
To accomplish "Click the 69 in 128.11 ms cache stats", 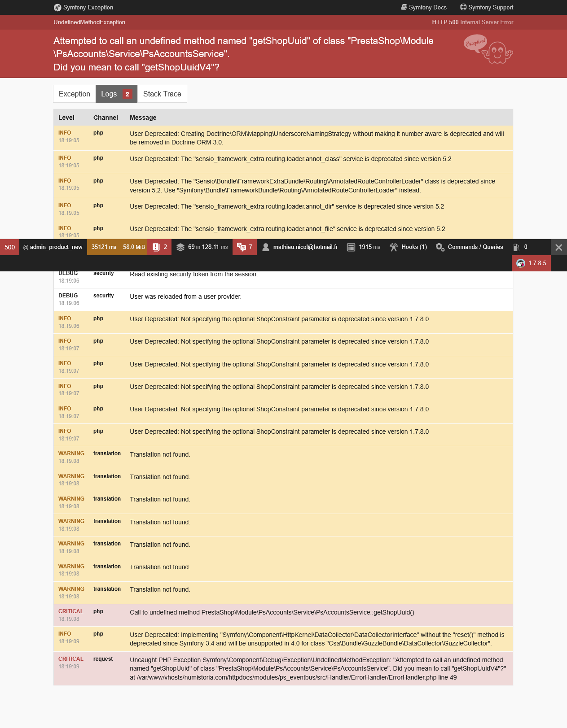I will [x=208, y=247].
